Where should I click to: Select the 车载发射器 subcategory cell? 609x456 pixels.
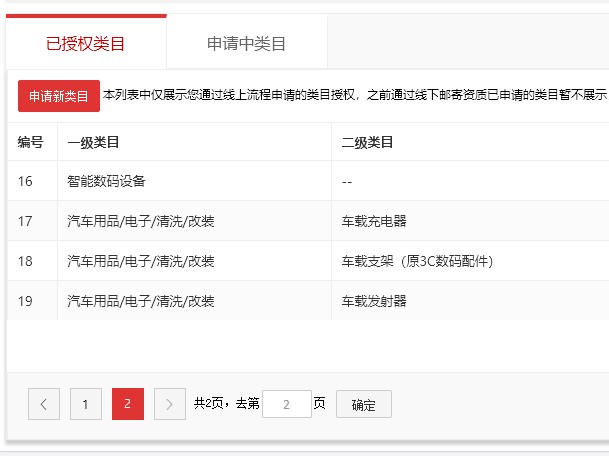(470, 301)
